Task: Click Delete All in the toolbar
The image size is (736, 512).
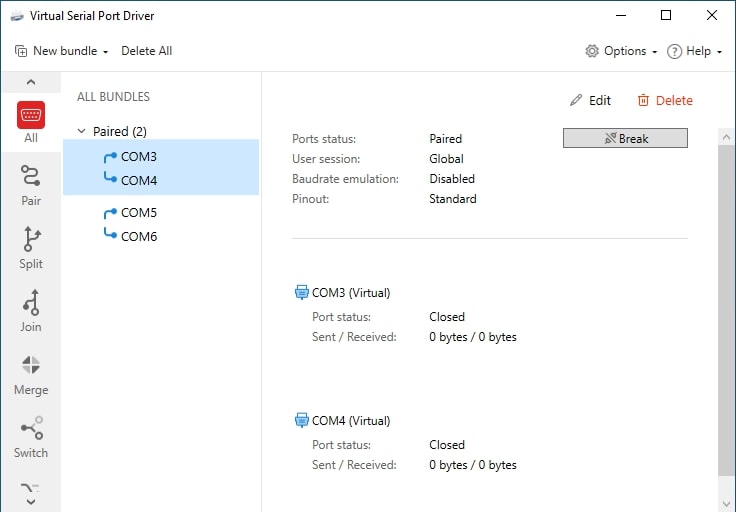Action: (x=146, y=51)
